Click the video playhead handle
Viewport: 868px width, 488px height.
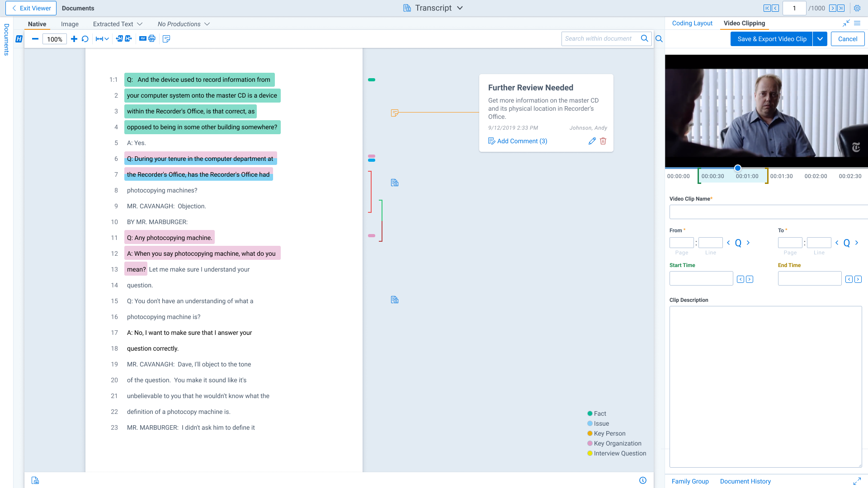738,168
